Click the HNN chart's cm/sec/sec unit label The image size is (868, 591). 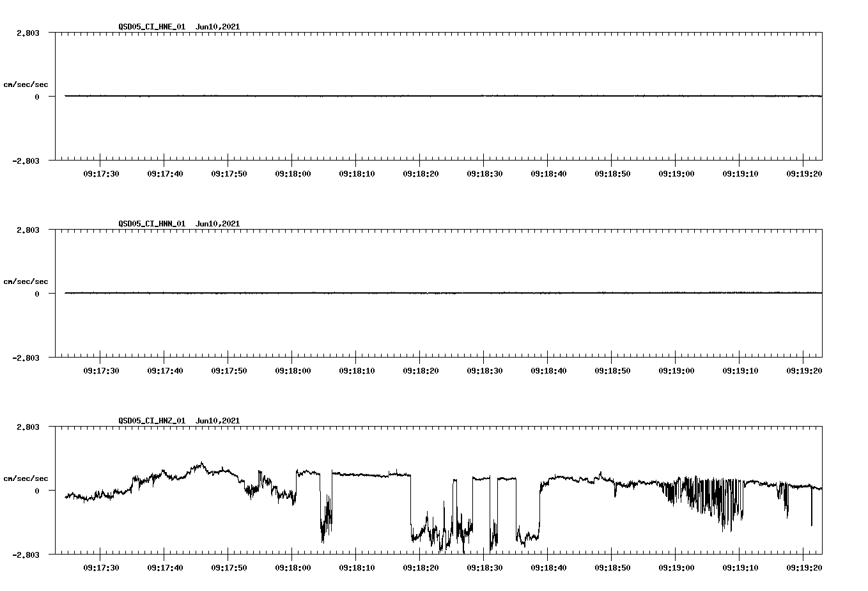(26, 281)
